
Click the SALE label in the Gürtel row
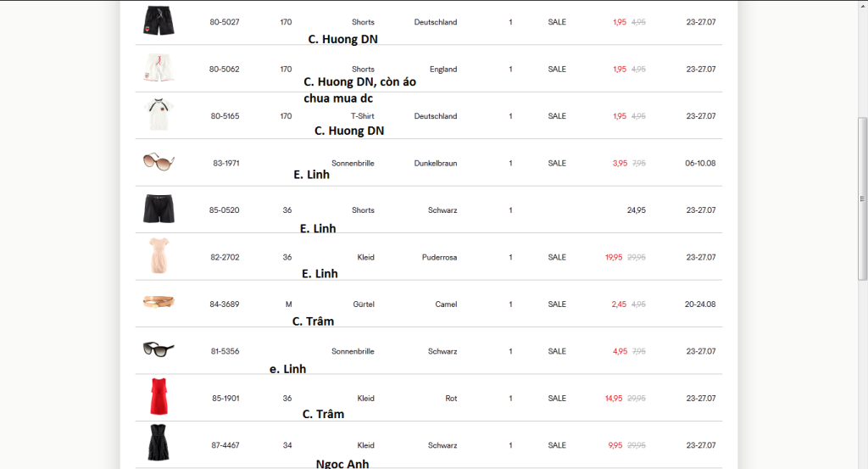click(x=557, y=304)
